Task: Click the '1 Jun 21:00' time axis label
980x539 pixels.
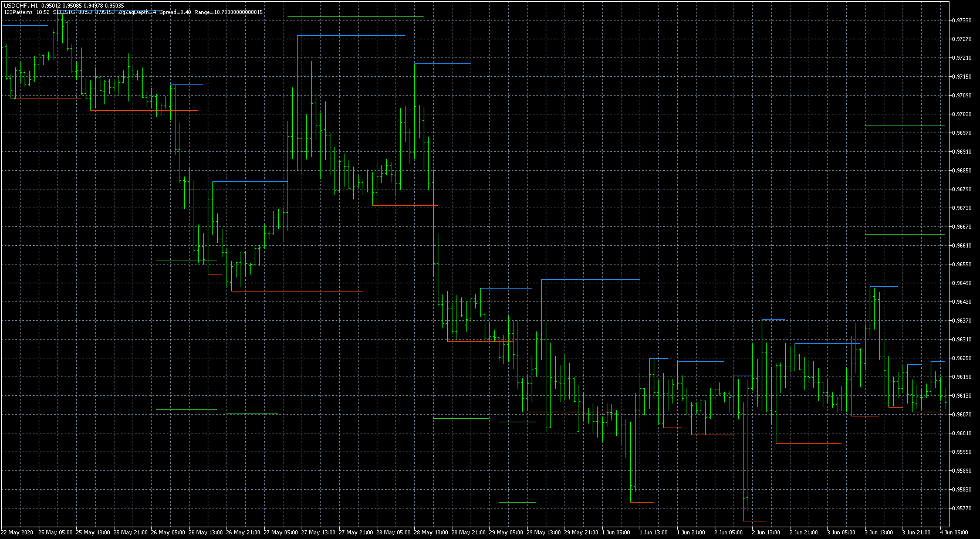Action: click(x=692, y=533)
